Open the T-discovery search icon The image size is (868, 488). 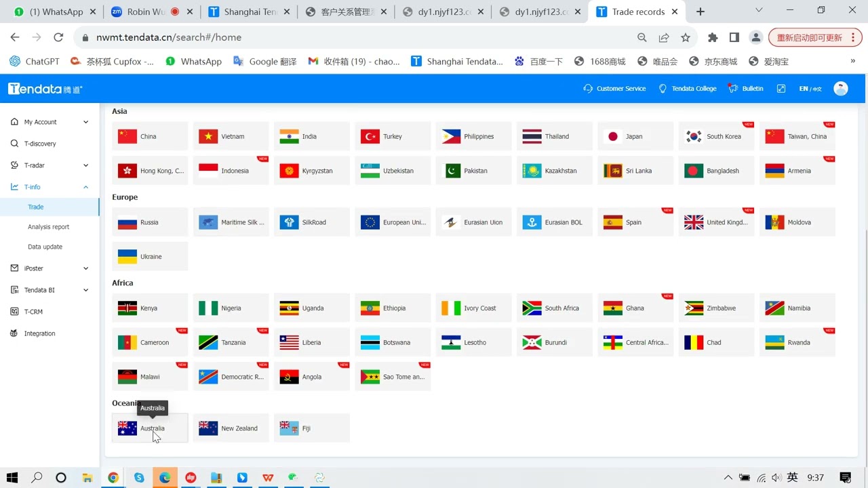tap(14, 144)
